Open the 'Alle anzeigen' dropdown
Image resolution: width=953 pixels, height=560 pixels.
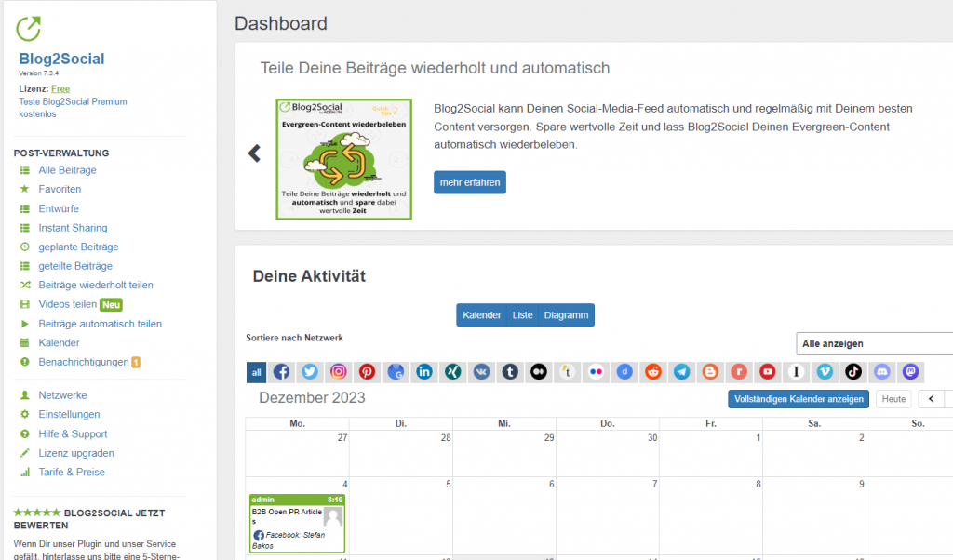tap(875, 343)
